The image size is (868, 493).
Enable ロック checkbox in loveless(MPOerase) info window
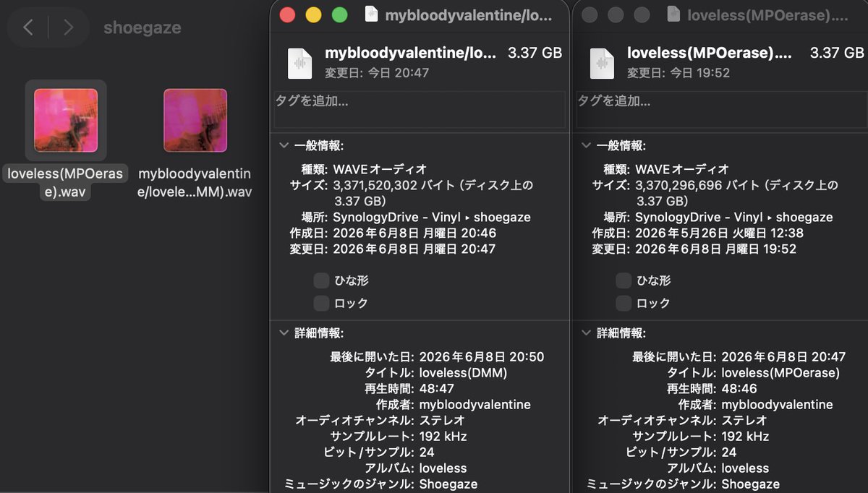click(623, 303)
